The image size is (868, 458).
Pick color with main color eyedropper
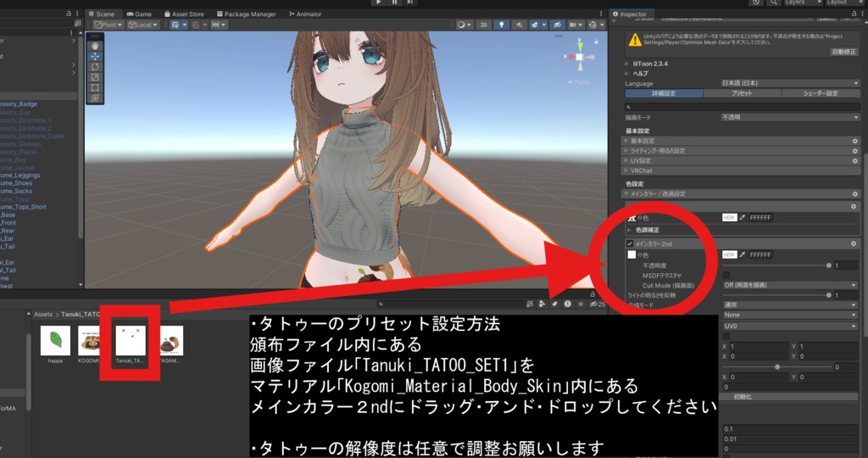(743, 218)
